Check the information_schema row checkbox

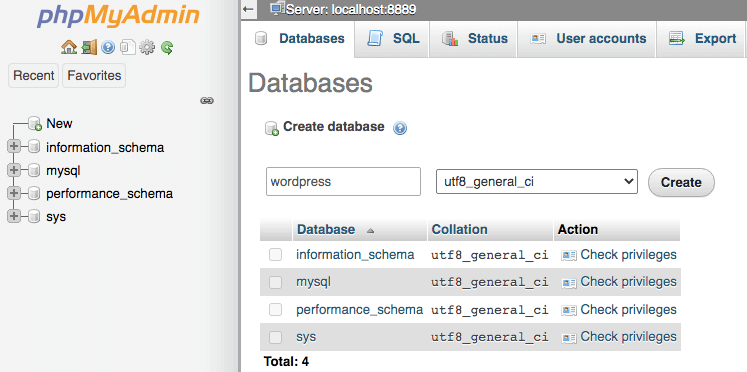pyautogui.click(x=275, y=255)
